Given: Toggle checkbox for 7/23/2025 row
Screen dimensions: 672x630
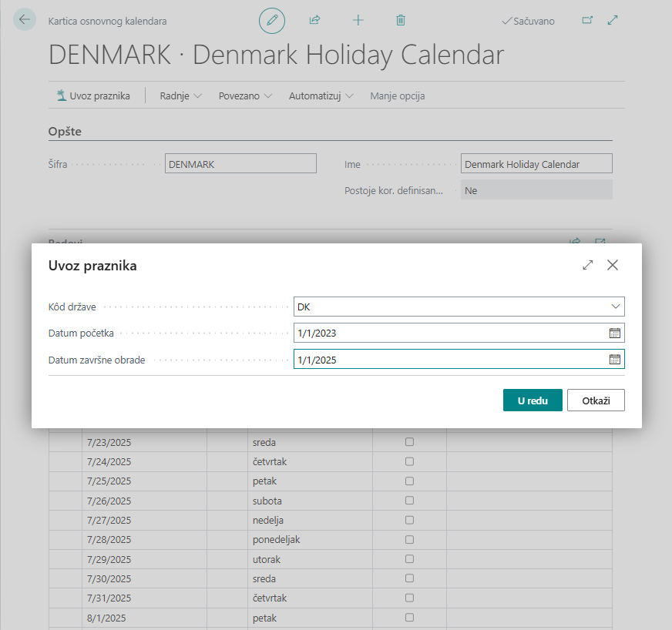Looking at the screenshot, I should coord(409,442).
